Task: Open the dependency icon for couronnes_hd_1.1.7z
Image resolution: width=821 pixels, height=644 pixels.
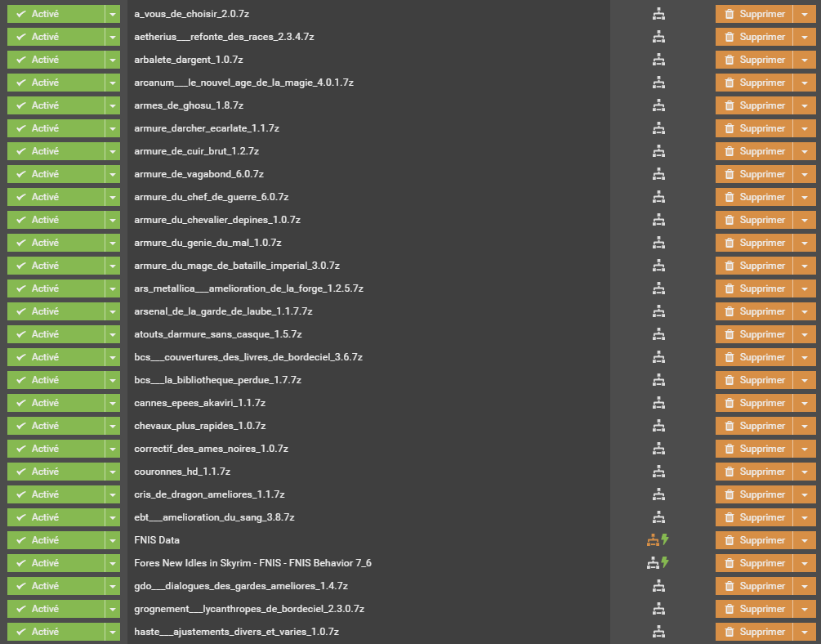Action: coord(659,472)
